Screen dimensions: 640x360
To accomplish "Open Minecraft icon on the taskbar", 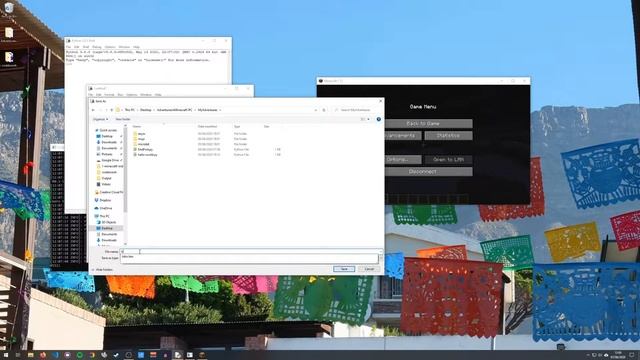I will tap(202, 355).
